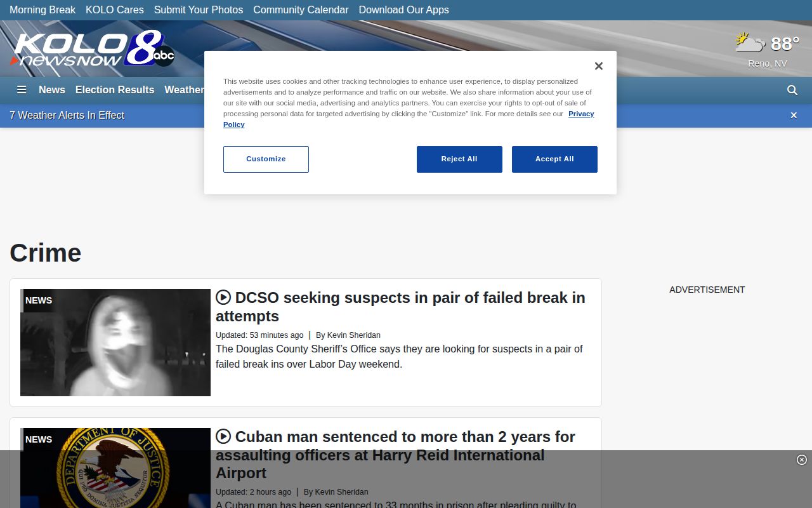
Task: Click Accept All cookies button
Action: [x=554, y=159]
